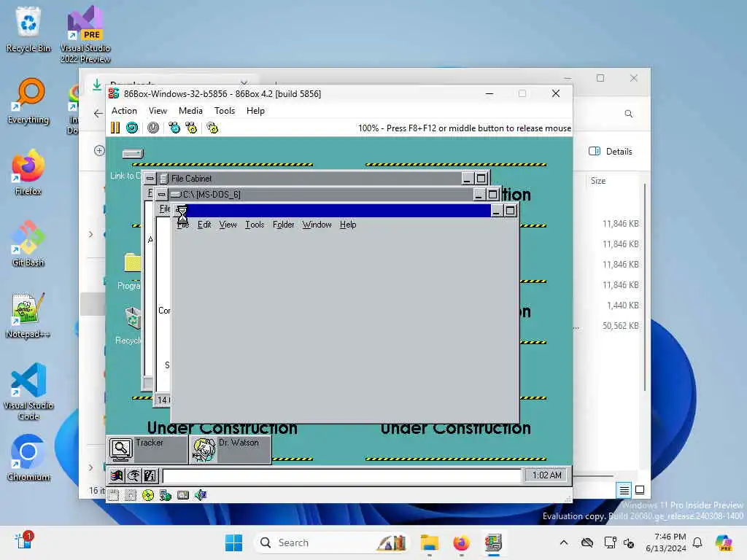Open Windows Start menu
The height and width of the screenshot is (560, 747).
(233, 542)
